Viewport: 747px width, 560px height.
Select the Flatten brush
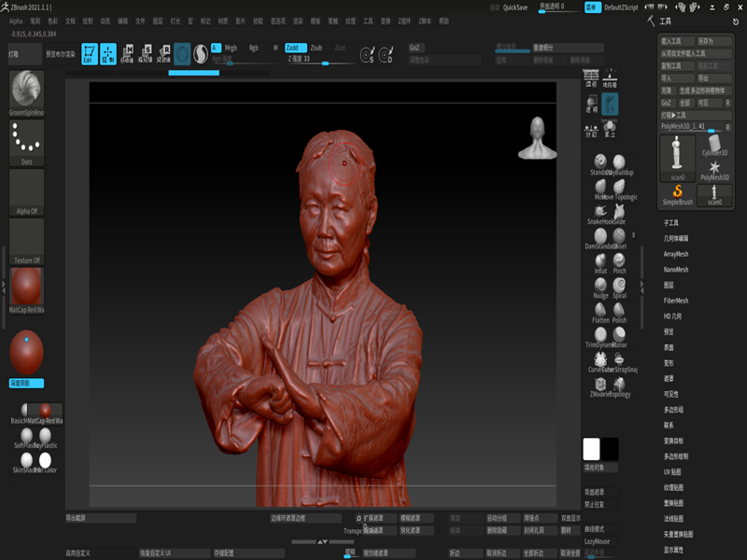pos(599,309)
